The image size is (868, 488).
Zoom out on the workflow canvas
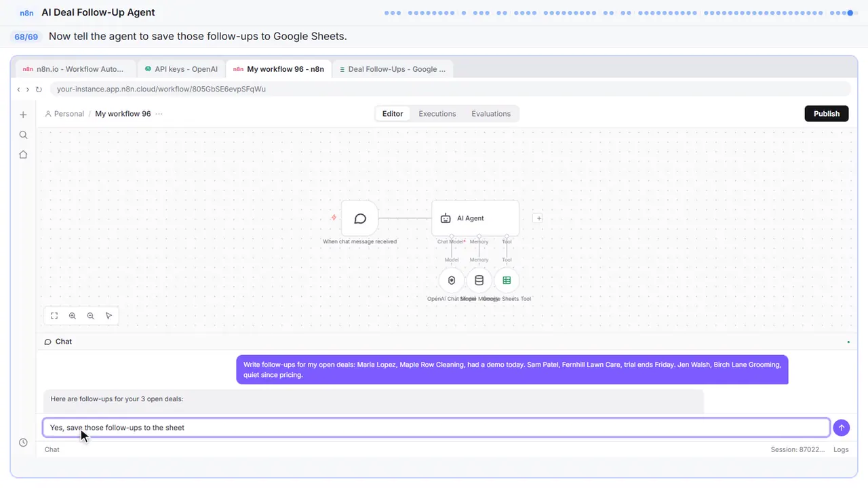pyautogui.click(x=90, y=316)
